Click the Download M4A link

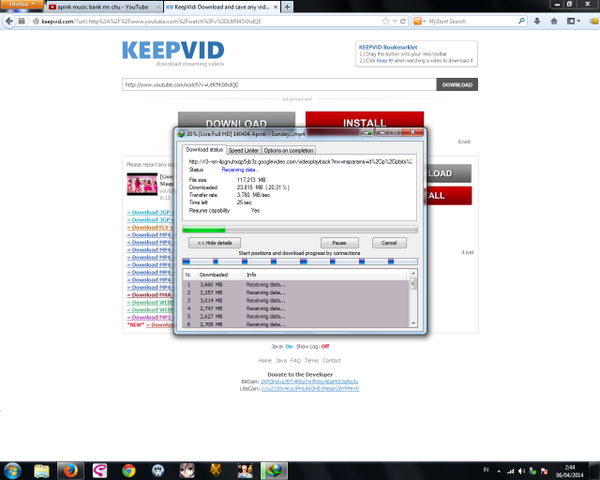[150, 295]
